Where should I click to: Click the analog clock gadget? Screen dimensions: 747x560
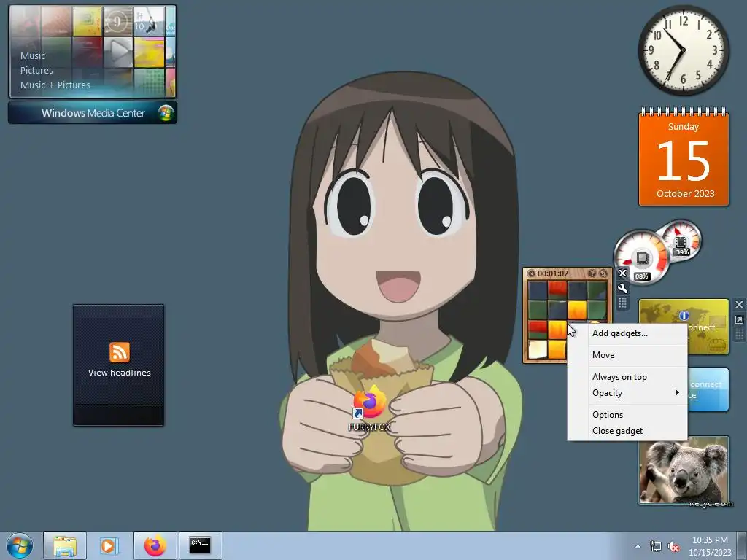coord(684,50)
